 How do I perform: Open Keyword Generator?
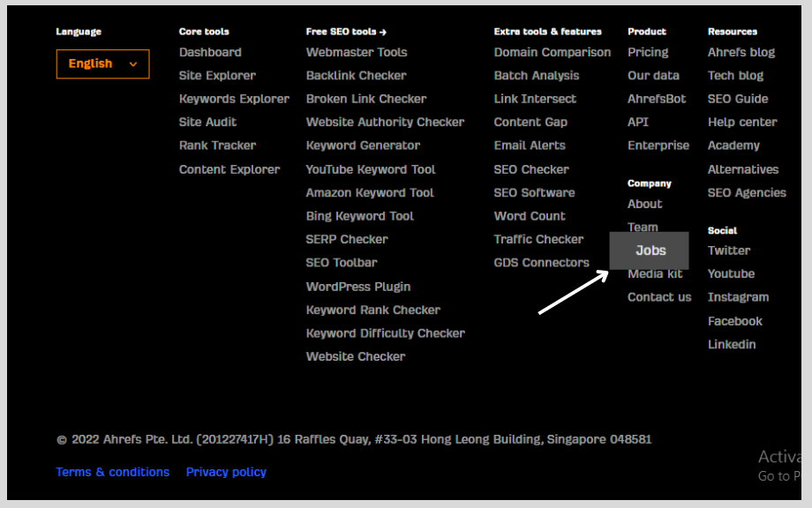click(x=363, y=146)
